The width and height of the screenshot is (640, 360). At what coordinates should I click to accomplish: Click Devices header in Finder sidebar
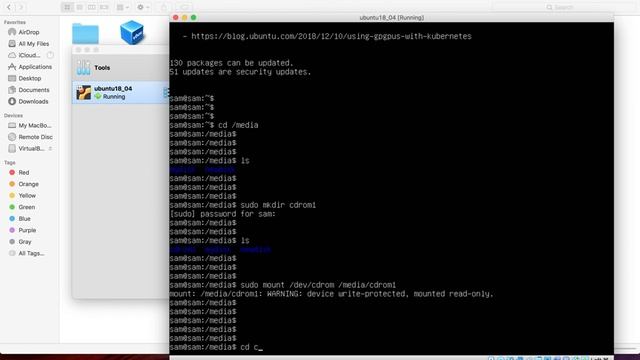pos(13,116)
